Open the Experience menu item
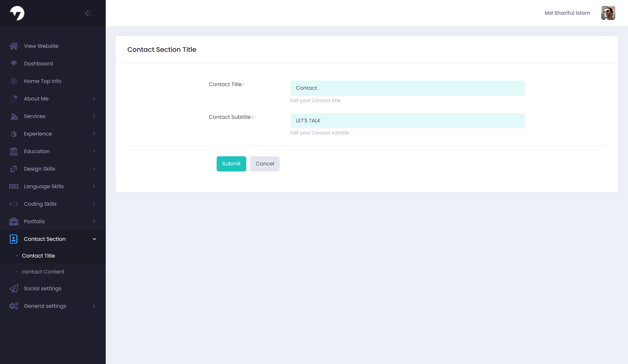 pos(38,134)
